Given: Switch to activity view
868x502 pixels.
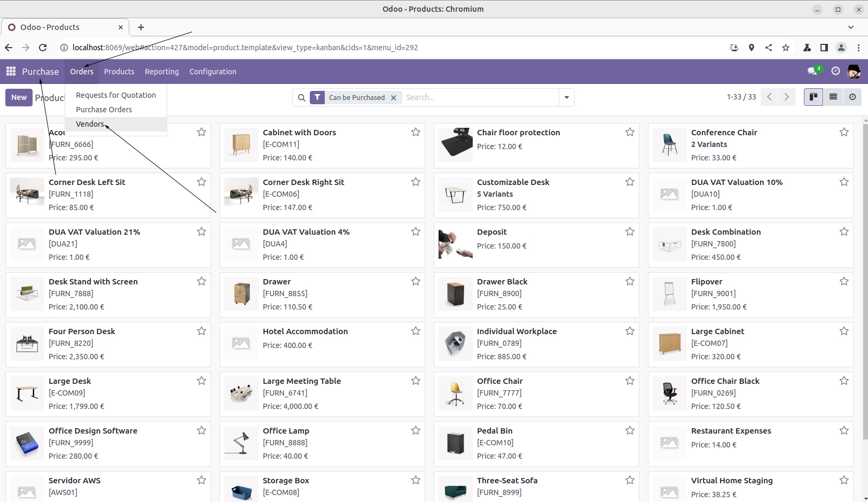Looking at the screenshot, I should (852, 97).
